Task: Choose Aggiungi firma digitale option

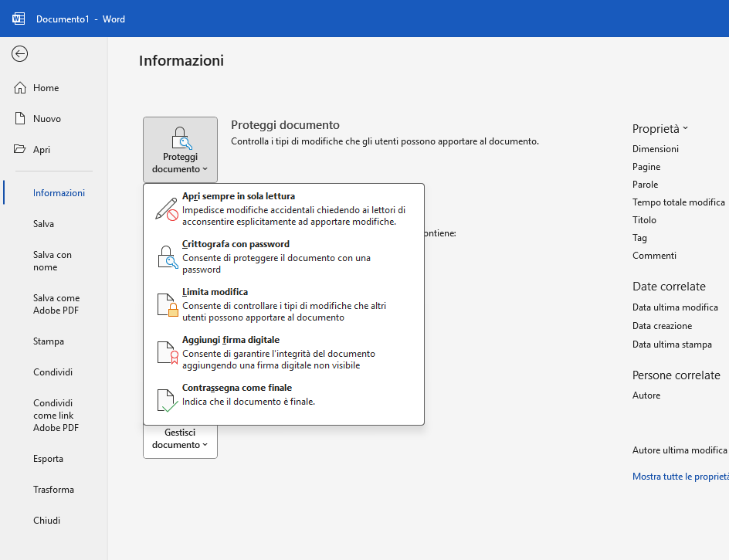Action: point(230,340)
